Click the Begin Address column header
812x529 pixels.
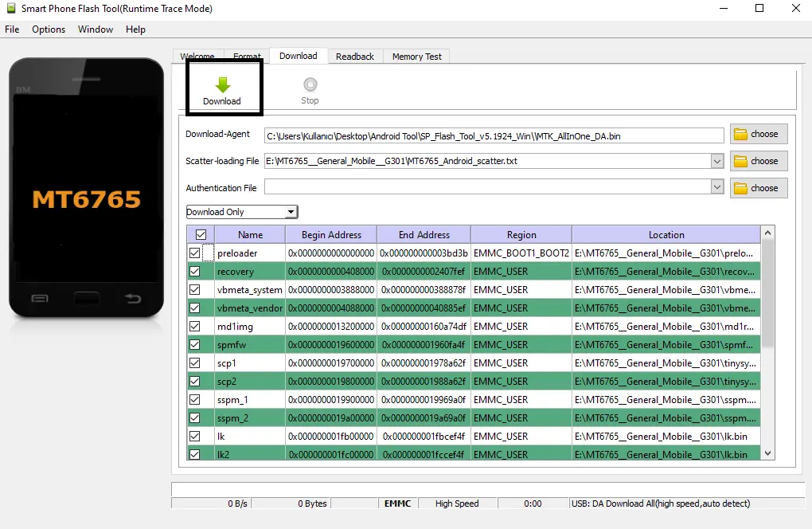click(x=331, y=235)
